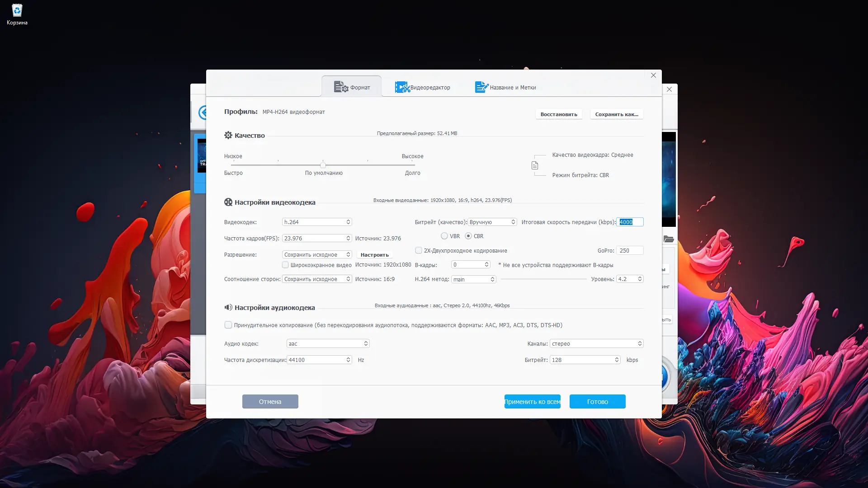Open the Корзина recycle bin on the desktop
This screenshot has height=488, width=868.
17,10
